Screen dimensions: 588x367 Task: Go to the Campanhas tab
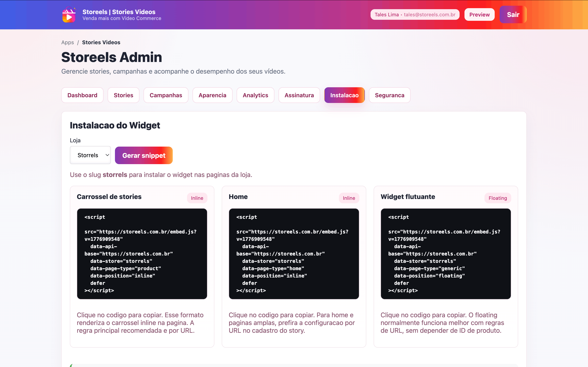pos(166,95)
